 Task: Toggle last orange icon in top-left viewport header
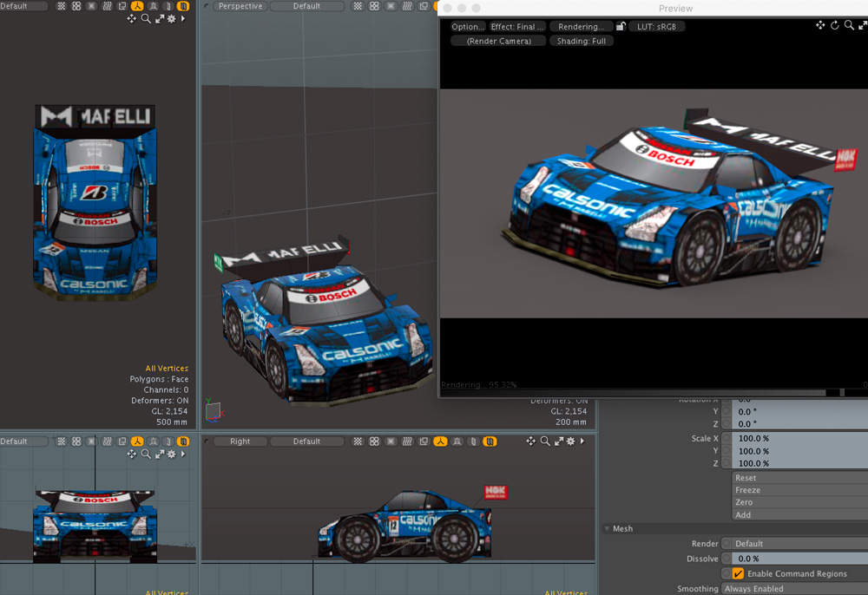[183, 6]
